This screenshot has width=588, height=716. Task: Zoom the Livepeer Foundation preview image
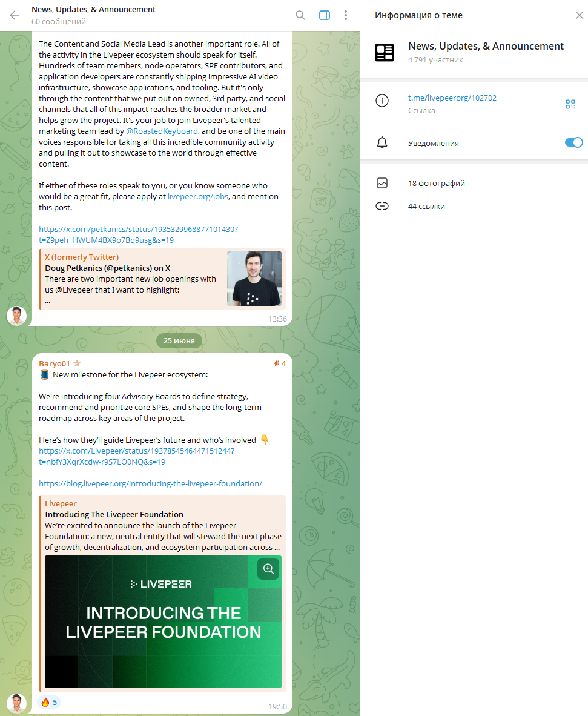coord(268,569)
